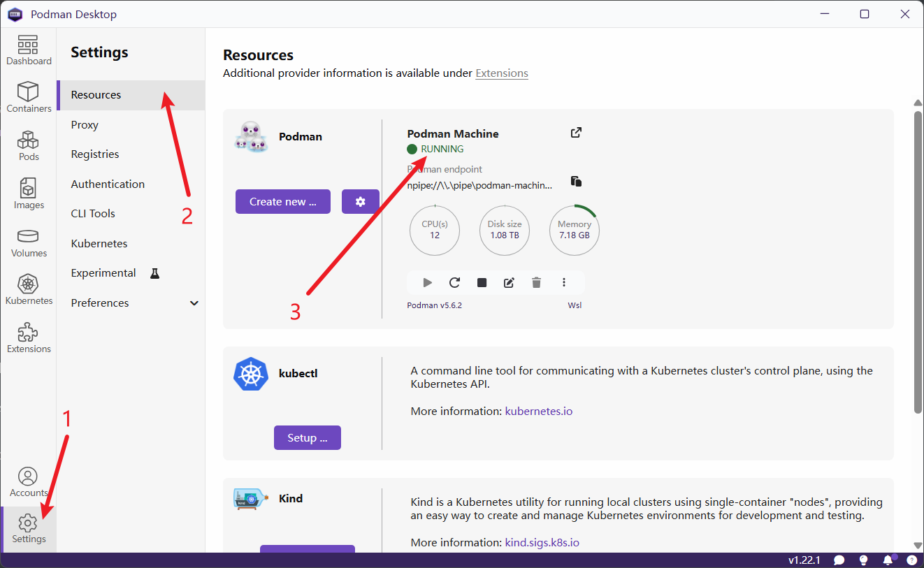Open the Volumes view
924x568 pixels.
pyautogui.click(x=29, y=242)
